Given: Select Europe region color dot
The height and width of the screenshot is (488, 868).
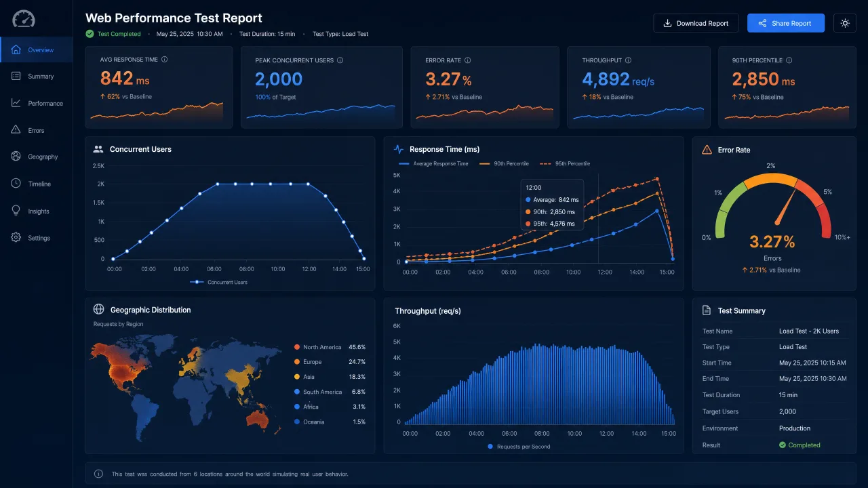Looking at the screenshot, I should click(x=297, y=362).
